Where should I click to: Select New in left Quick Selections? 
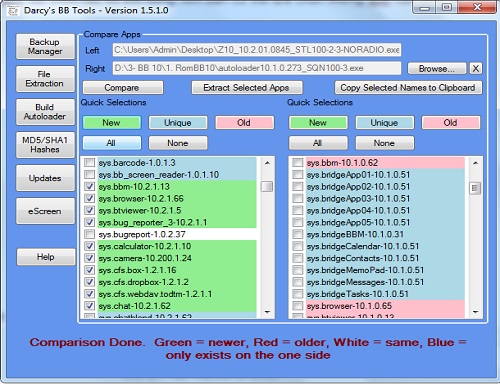112,123
